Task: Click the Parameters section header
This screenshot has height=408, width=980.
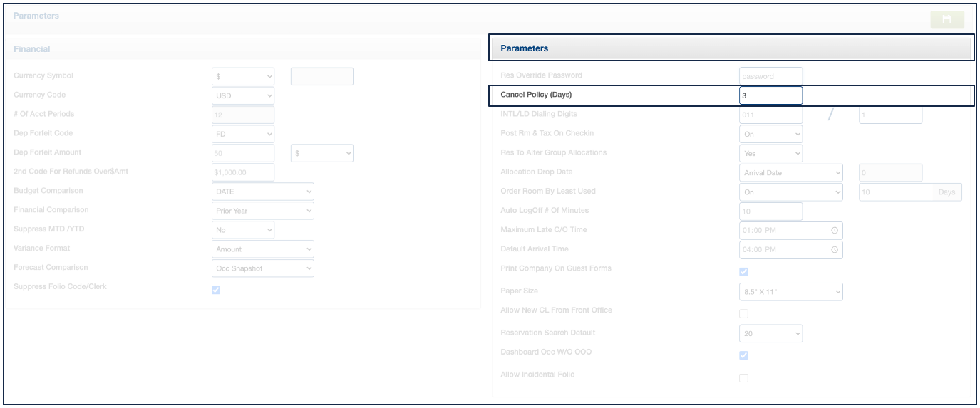Action: point(731,48)
